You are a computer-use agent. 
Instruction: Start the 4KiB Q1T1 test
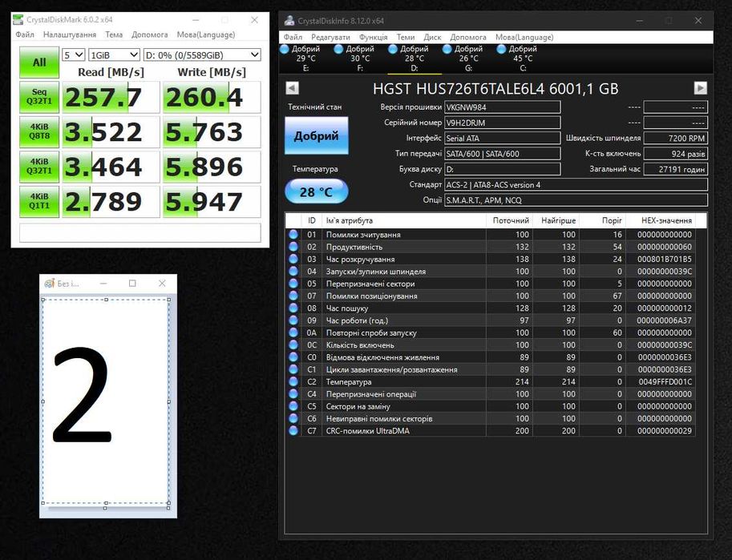click(39, 202)
